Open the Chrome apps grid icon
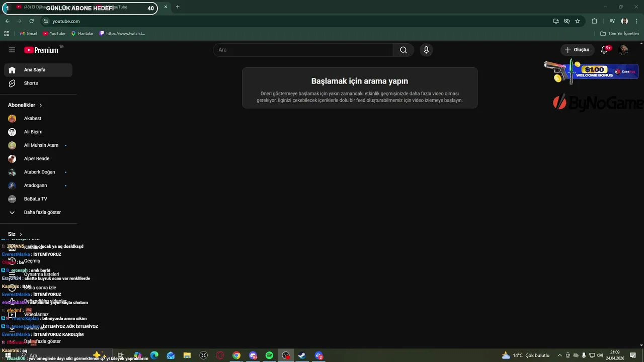This screenshot has width=644, height=362. tap(7, 34)
